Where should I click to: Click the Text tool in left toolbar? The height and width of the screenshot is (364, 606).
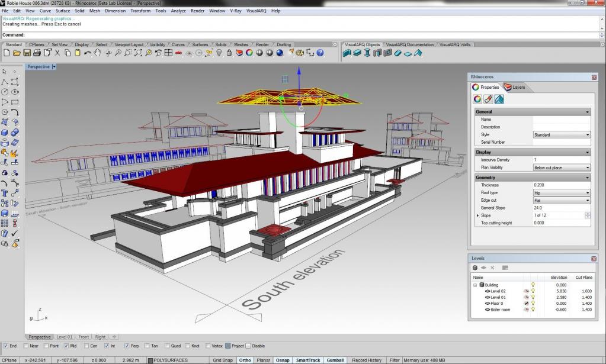5,193
